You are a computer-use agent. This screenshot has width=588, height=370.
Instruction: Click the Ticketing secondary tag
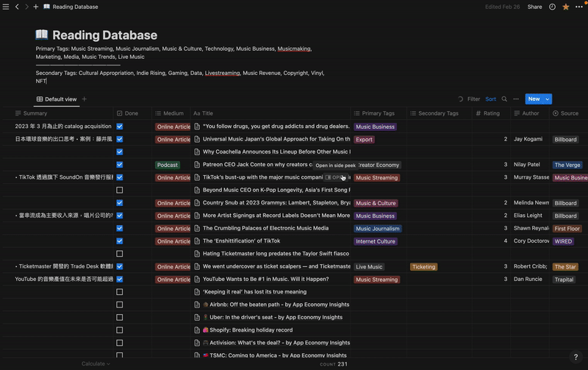[423, 267]
